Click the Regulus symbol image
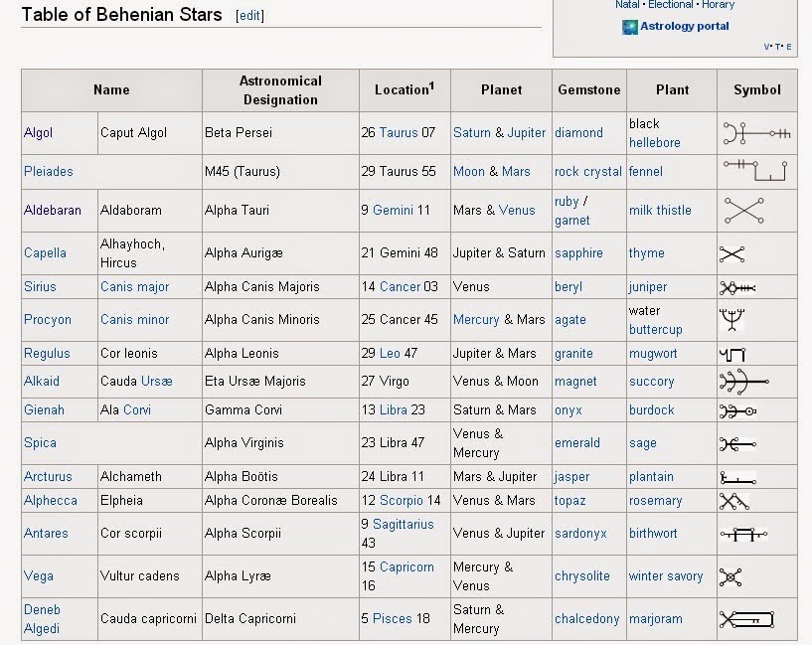 point(731,354)
